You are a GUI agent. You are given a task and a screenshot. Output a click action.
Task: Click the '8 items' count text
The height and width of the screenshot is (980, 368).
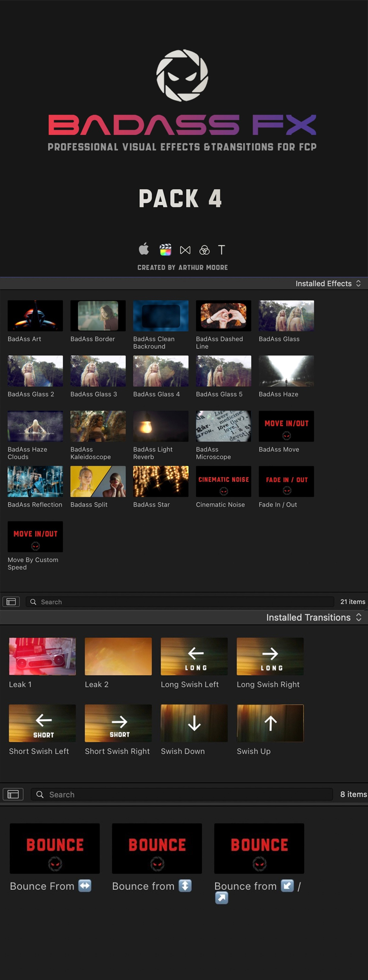[353, 794]
